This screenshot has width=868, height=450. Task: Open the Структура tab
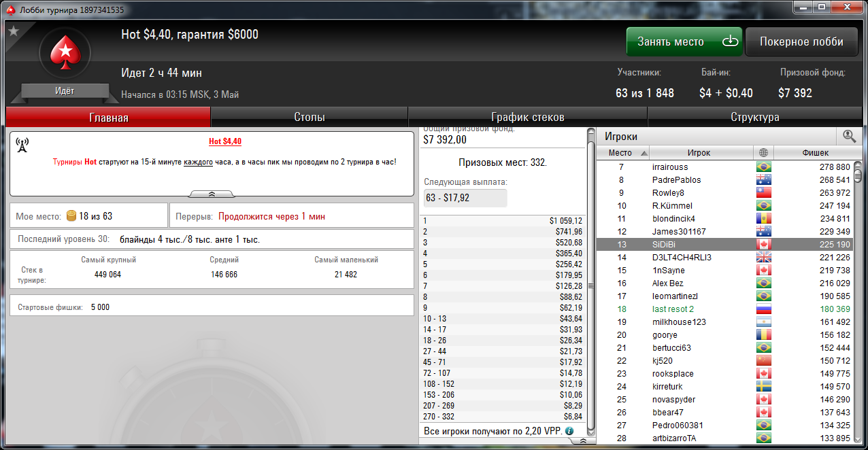point(755,117)
